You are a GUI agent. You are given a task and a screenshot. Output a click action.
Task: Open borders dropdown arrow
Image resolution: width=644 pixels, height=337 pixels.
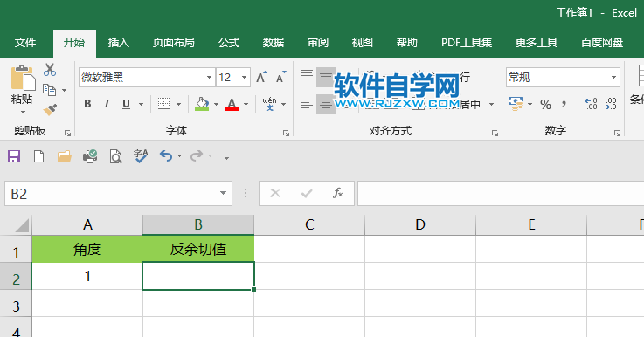178,104
